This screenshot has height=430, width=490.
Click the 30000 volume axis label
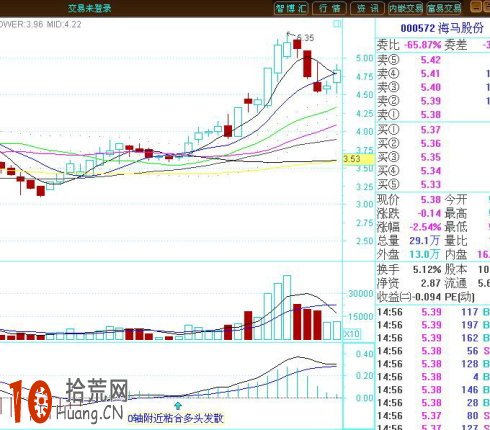click(360, 294)
